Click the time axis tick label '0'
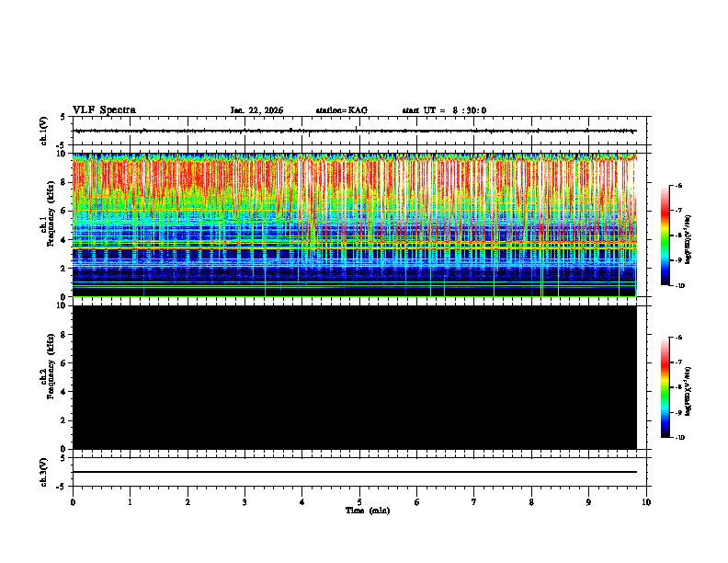Viewport: 728px width, 563px height. tap(73, 502)
